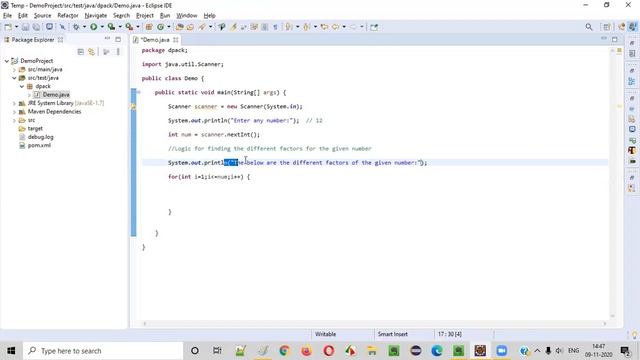The height and width of the screenshot is (360, 640).
Task: Collapse the DemoProject tree node
Action: point(7,61)
